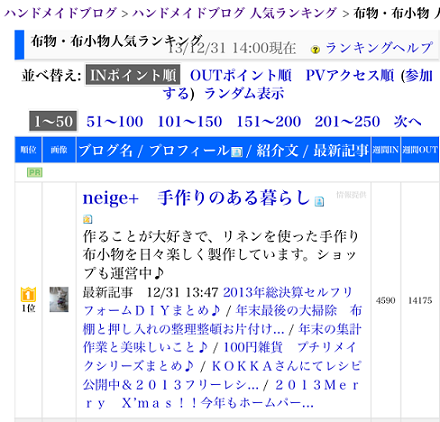Image resolution: width=440 pixels, height=422 pixels.
Task: Open profile icon next to neige+ blog title
Action: (x=319, y=201)
